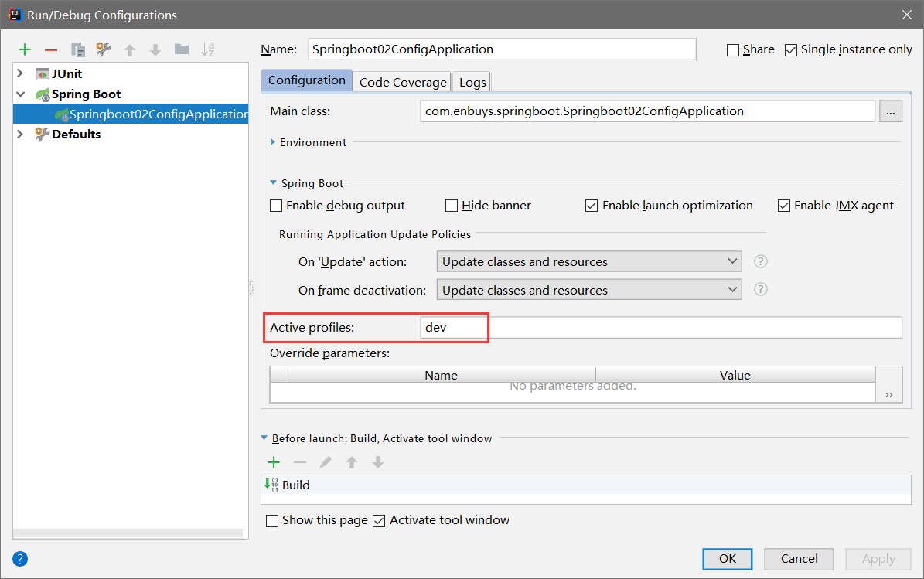Click the Name input field
The height and width of the screenshot is (579, 924).
[502, 49]
